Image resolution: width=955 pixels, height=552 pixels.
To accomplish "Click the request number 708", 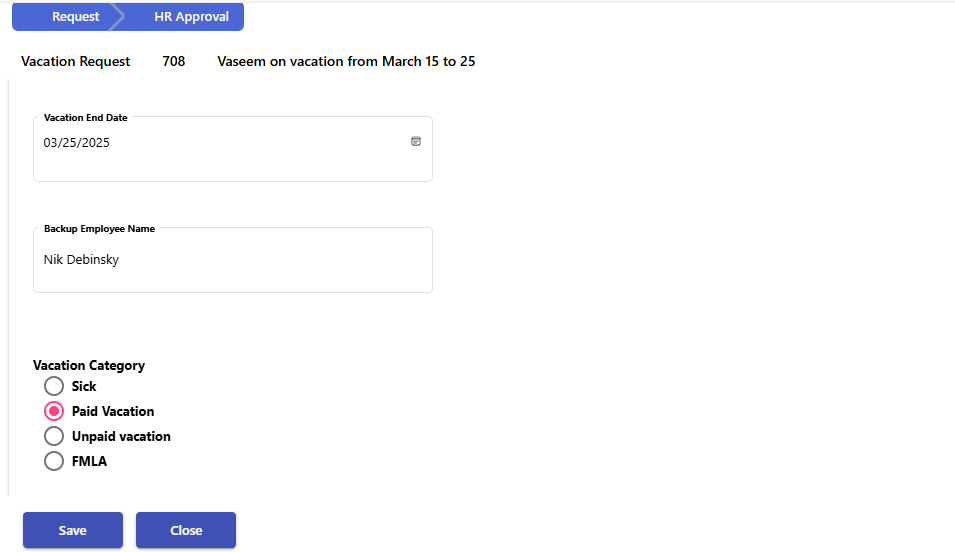I will tap(174, 62).
